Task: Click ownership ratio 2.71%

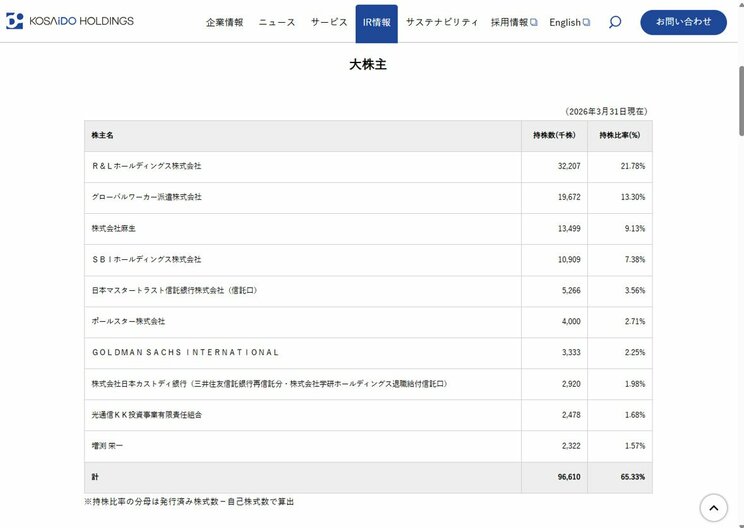Action: pos(635,321)
